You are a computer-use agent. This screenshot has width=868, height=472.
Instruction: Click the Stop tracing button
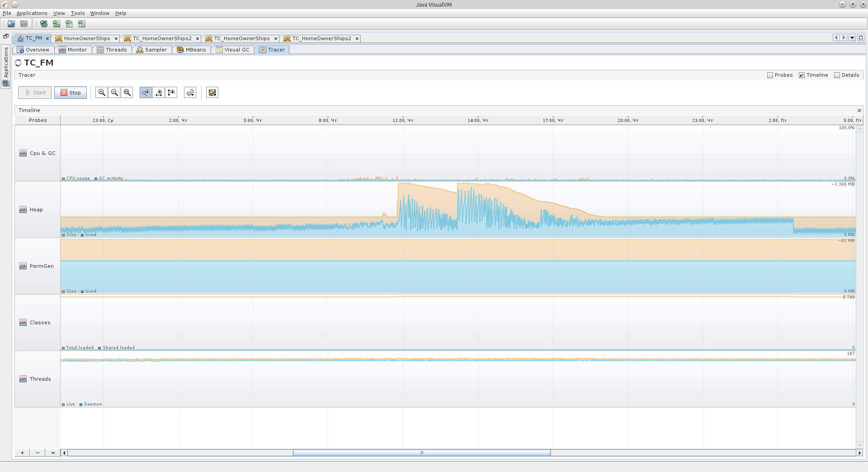coord(71,93)
